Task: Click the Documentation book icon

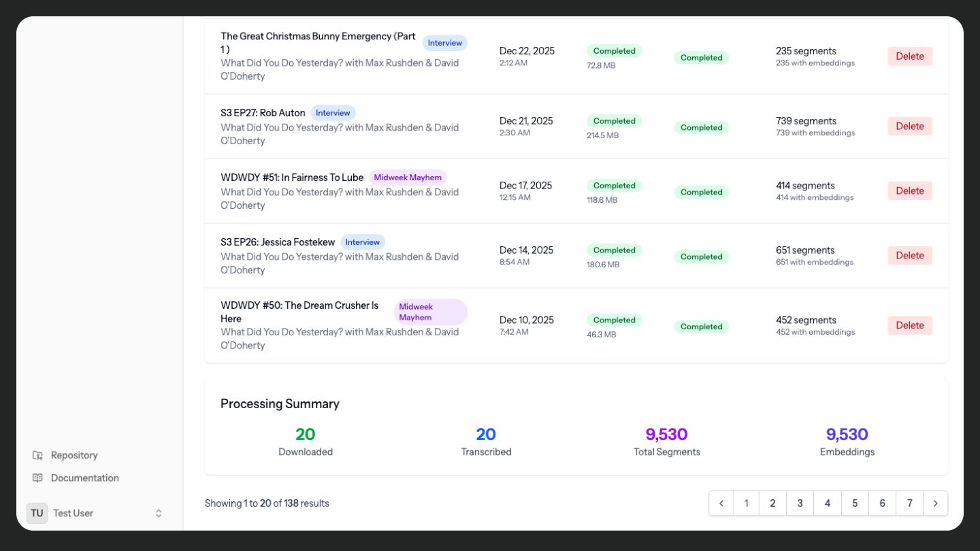Action: [37, 478]
